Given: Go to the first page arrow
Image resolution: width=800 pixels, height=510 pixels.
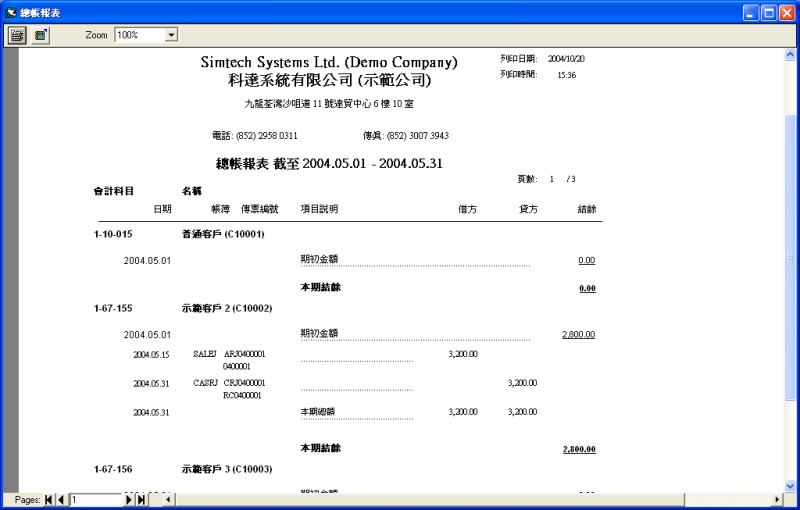Looking at the screenshot, I should [48, 500].
